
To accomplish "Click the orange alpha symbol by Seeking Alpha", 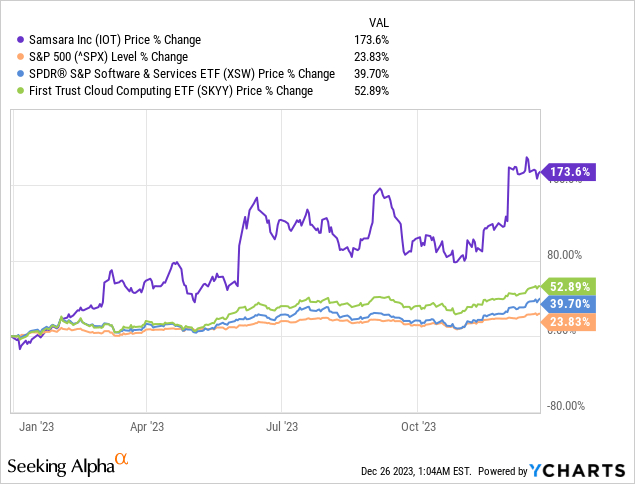I will click(x=121, y=460).
